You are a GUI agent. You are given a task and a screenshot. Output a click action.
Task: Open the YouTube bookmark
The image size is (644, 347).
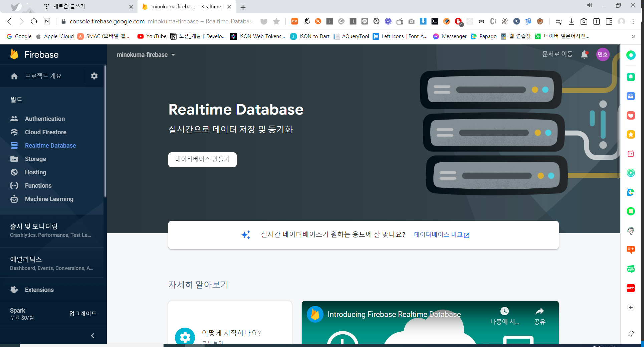click(152, 36)
